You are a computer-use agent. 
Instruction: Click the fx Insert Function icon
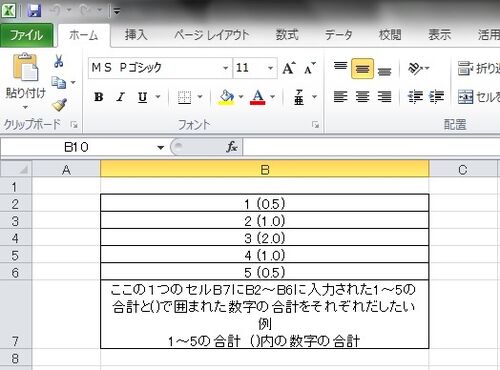[232, 147]
